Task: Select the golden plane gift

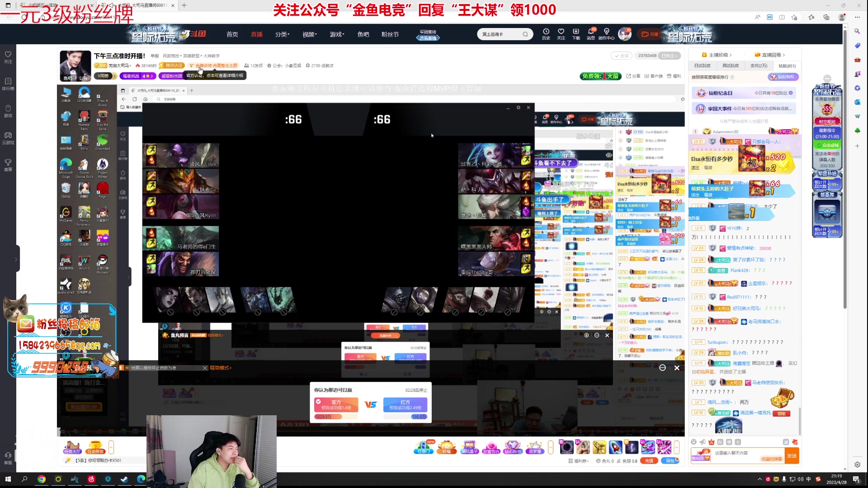Action: 599,447
